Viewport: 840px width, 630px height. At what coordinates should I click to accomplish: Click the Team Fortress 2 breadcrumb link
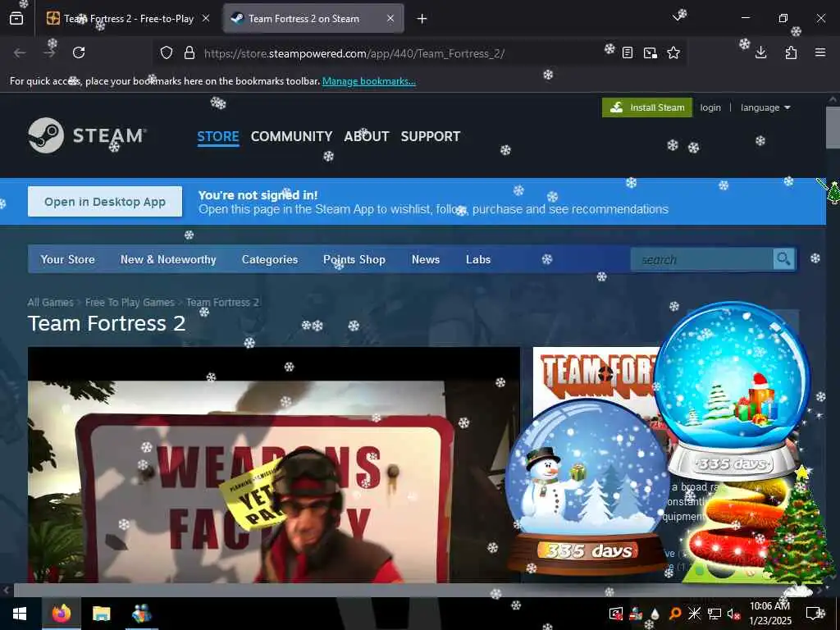tap(223, 302)
